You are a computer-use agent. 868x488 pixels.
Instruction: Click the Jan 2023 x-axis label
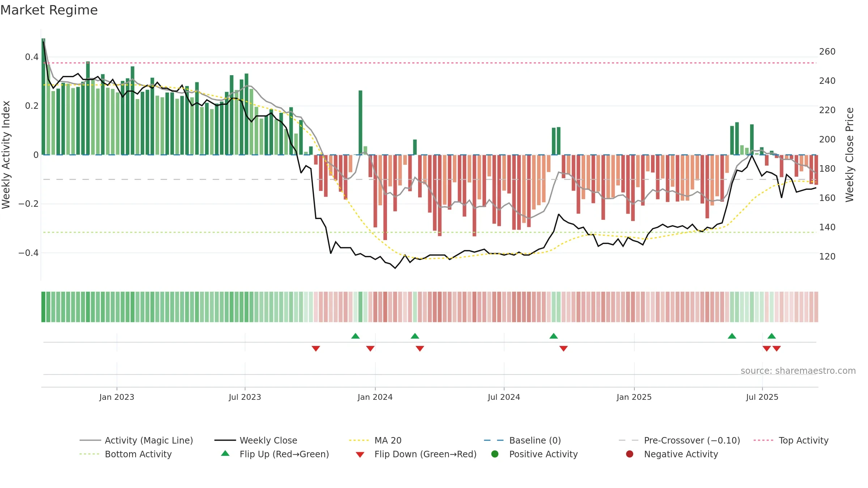coord(117,397)
